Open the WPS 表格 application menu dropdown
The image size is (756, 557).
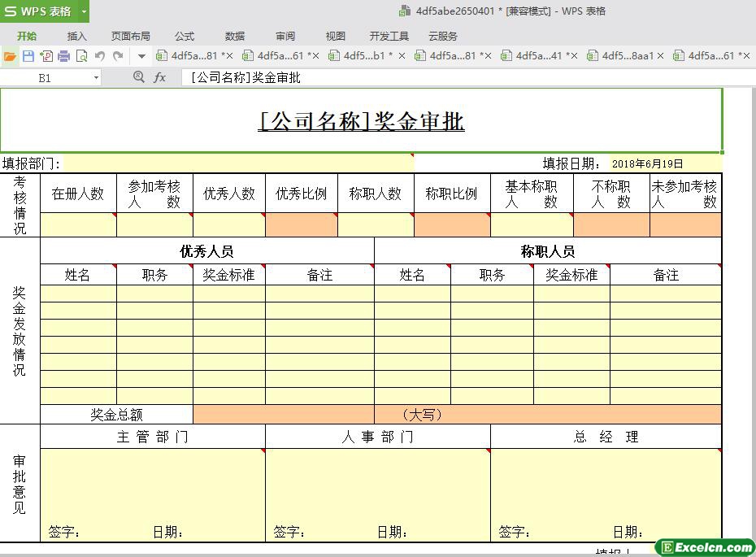pyautogui.click(x=84, y=11)
